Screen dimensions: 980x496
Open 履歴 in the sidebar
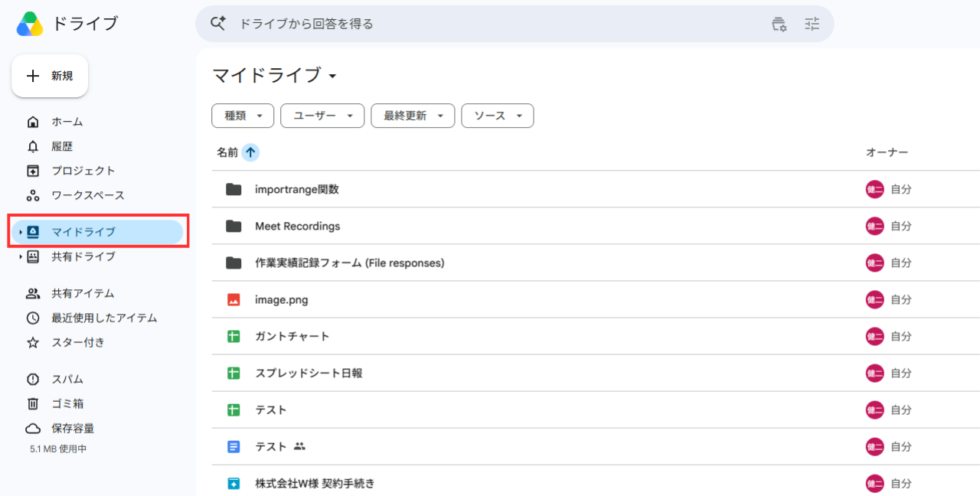click(62, 146)
